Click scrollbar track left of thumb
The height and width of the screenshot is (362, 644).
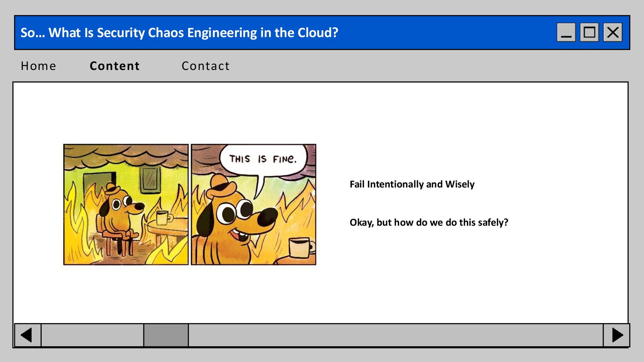[92, 335]
